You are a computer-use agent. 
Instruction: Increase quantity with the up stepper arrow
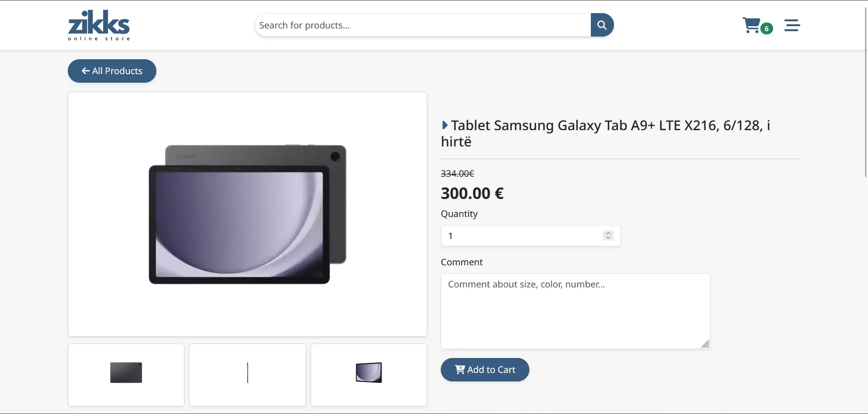point(609,233)
